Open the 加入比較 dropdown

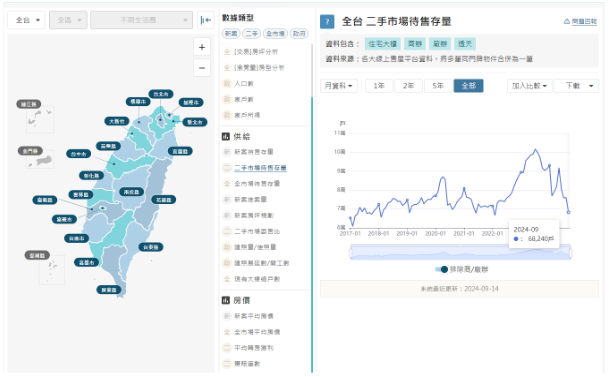tap(529, 86)
